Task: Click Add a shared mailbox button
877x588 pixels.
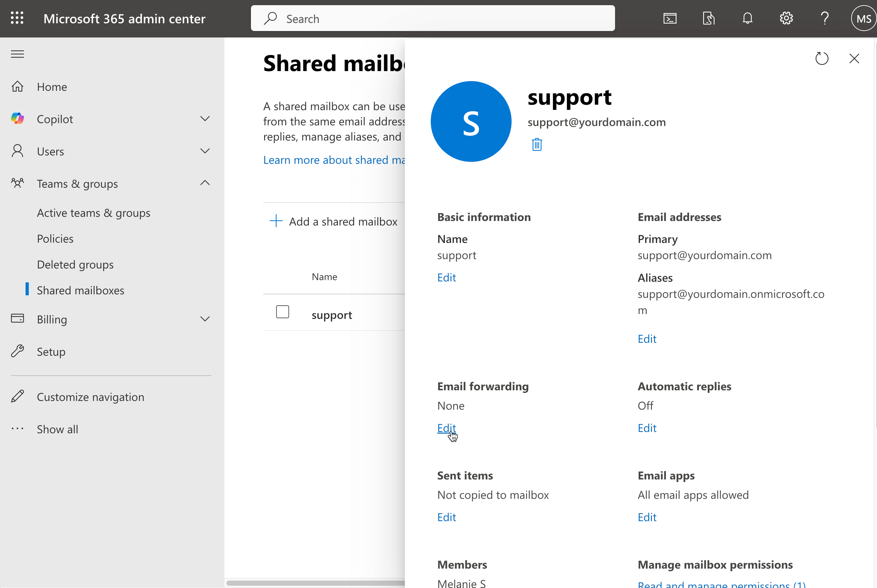Action: (x=334, y=221)
